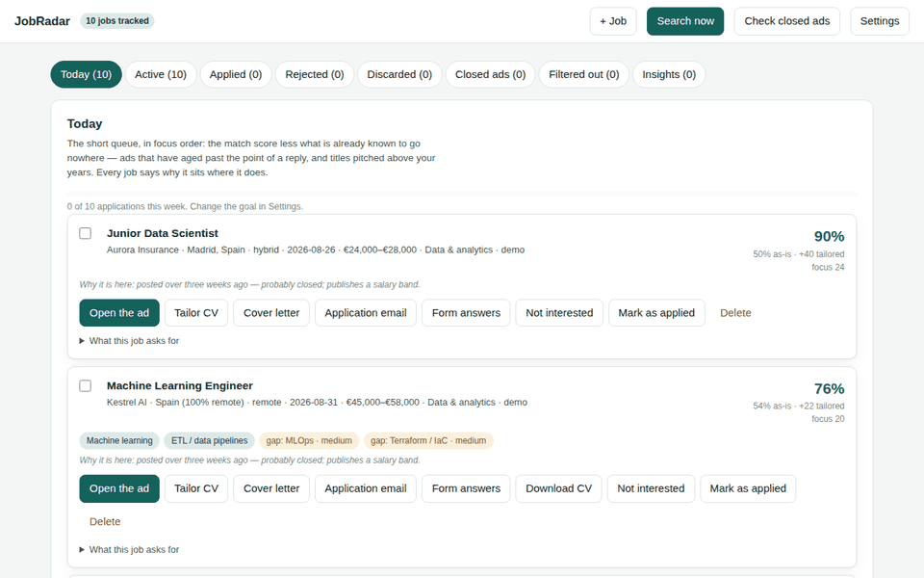924x578 pixels.
Task: Click '50% as-is · +40 tailored' text
Action: [x=799, y=254]
